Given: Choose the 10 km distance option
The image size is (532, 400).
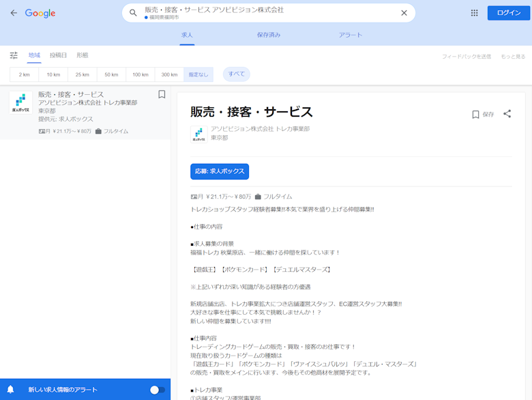Looking at the screenshot, I should (53, 74).
